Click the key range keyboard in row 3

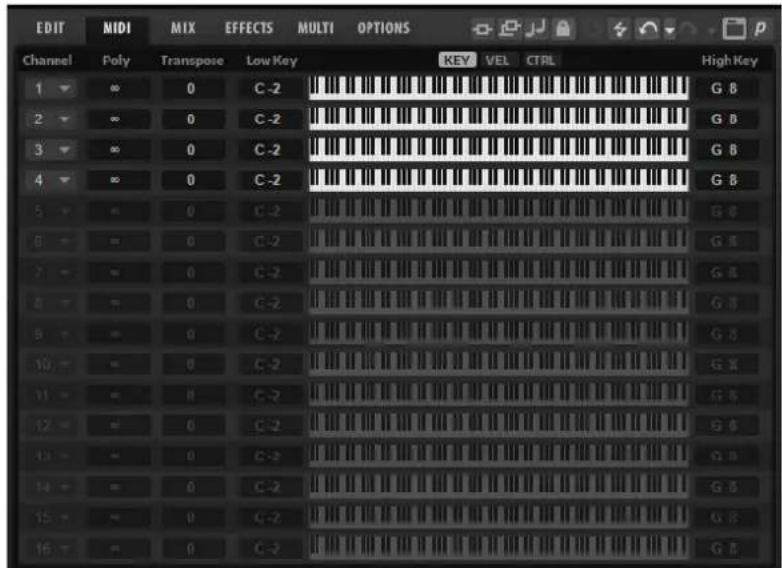pos(499,149)
